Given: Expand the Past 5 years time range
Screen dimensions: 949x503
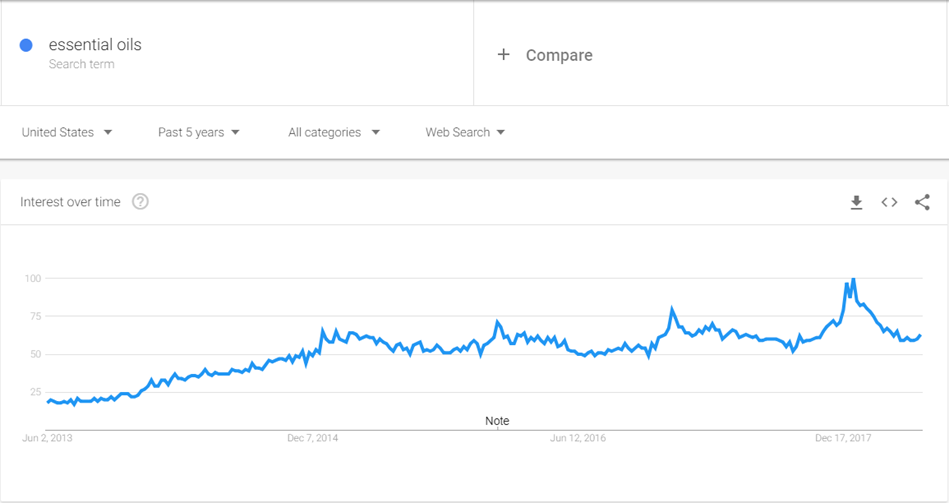Looking at the screenshot, I should coord(199,132).
